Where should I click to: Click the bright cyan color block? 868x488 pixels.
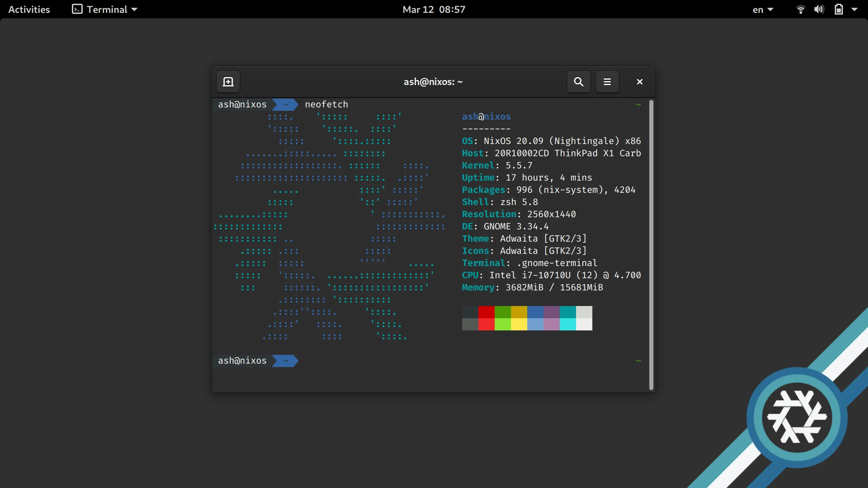[568, 324]
